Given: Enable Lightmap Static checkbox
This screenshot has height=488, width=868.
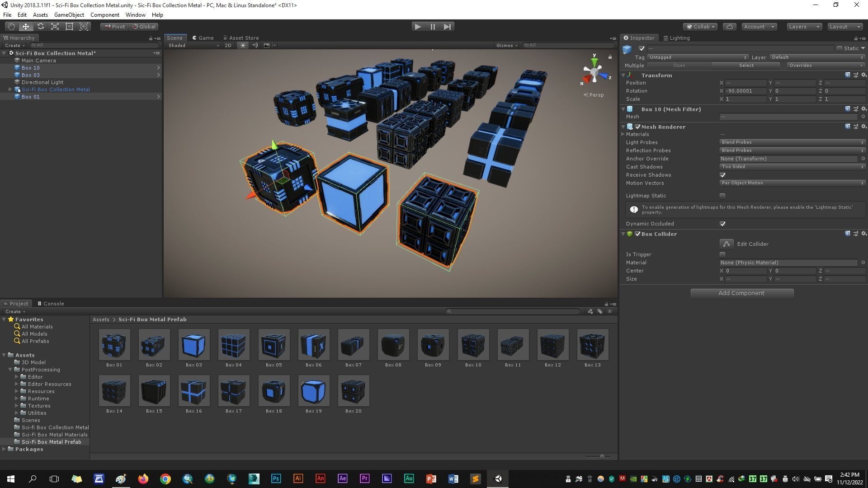Looking at the screenshot, I should (x=722, y=196).
